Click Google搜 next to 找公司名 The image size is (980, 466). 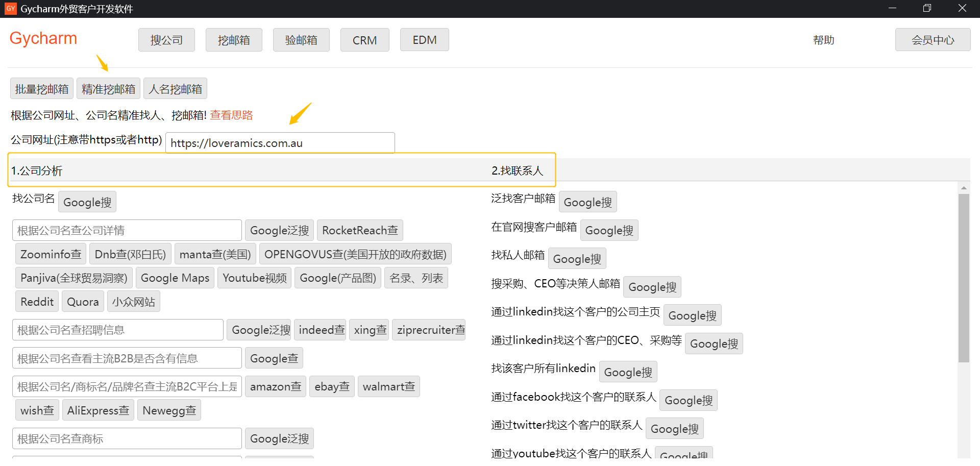point(87,202)
